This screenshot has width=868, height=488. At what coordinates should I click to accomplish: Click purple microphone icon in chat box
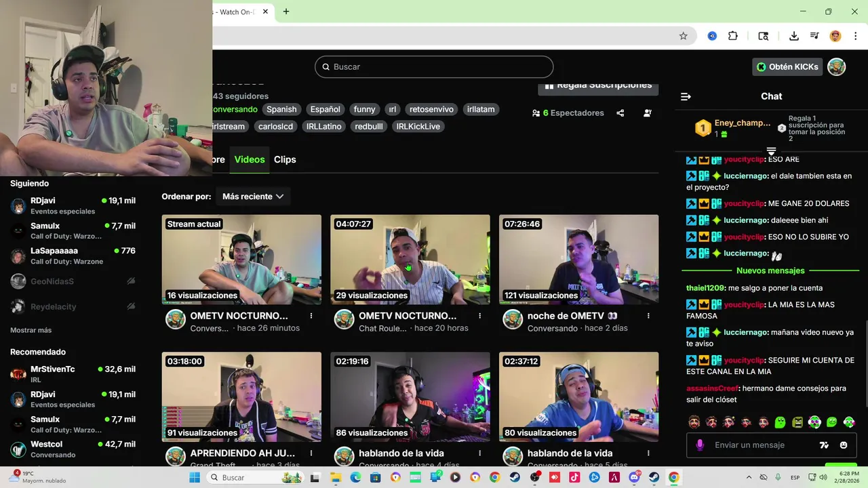point(700,445)
